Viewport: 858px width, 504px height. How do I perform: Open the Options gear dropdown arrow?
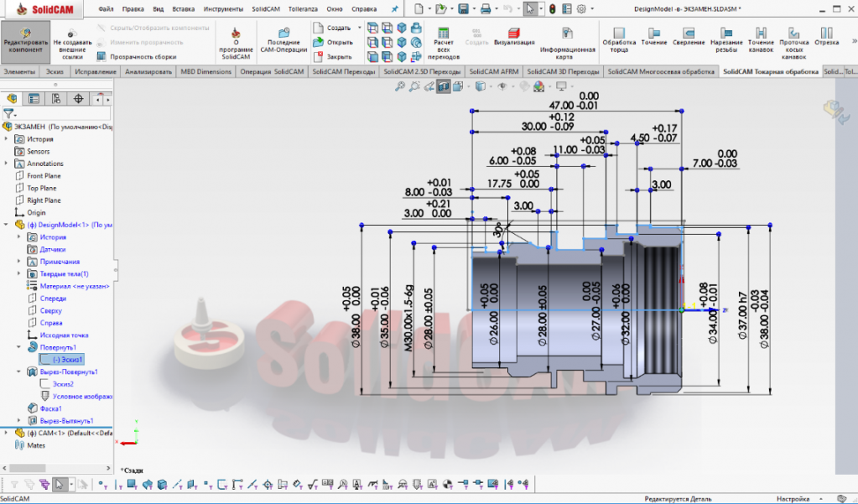pos(591,8)
